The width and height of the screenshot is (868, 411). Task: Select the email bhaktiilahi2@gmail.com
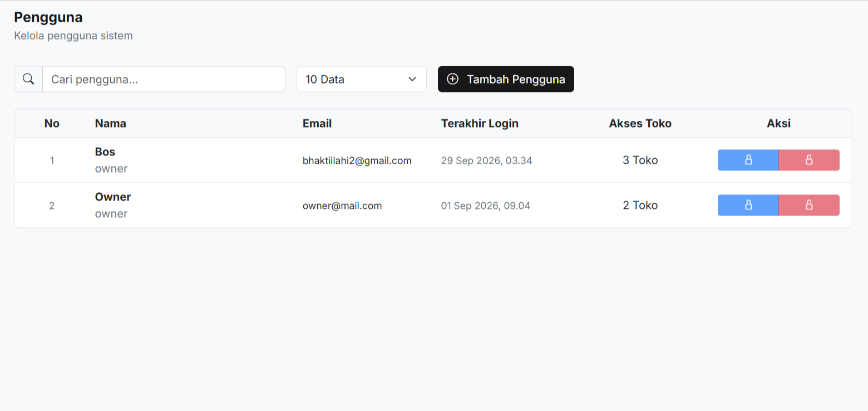click(x=357, y=160)
